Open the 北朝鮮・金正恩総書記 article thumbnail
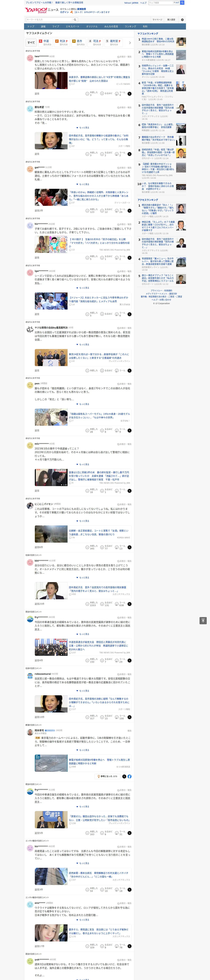Viewport: 210px width, 980px height. 51,534
